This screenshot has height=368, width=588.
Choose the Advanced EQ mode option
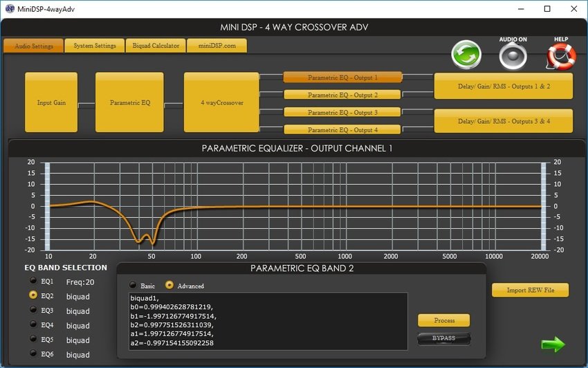point(169,285)
